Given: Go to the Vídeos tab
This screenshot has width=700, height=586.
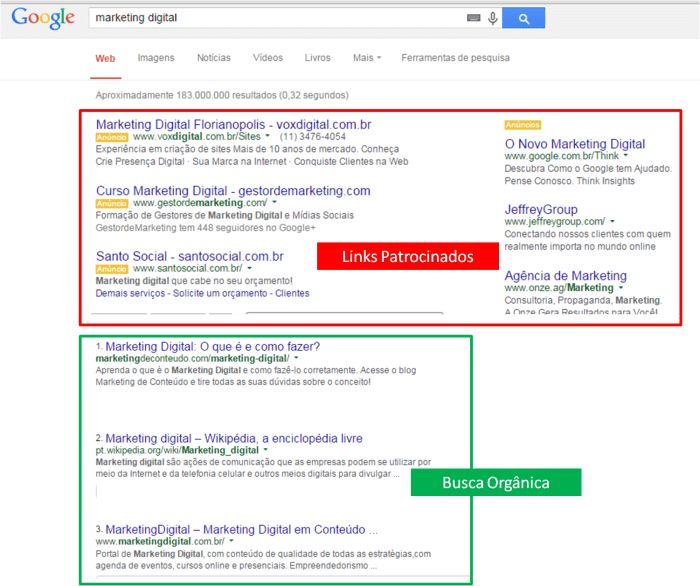Looking at the screenshot, I should 268,58.
